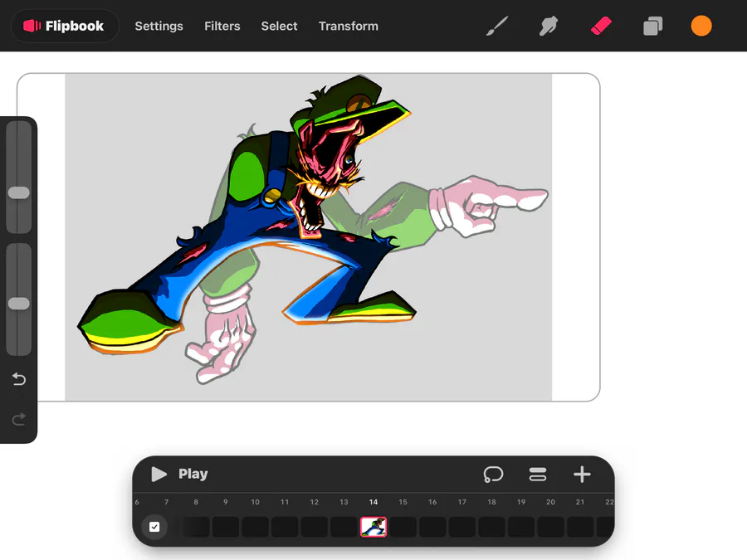Select empty frame 10 in timeline

pos(256,527)
